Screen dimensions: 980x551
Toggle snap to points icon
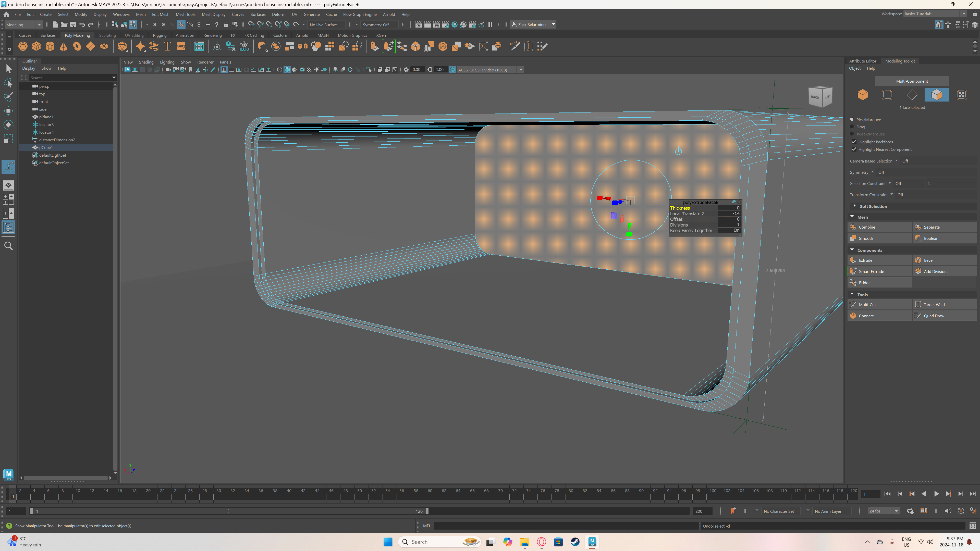coord(269,25)
